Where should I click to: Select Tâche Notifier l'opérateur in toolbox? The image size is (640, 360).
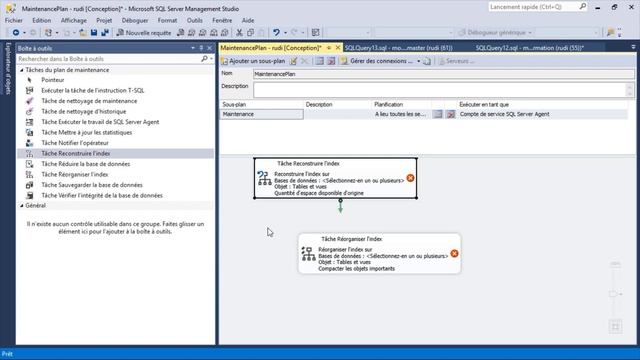(75, 143)
